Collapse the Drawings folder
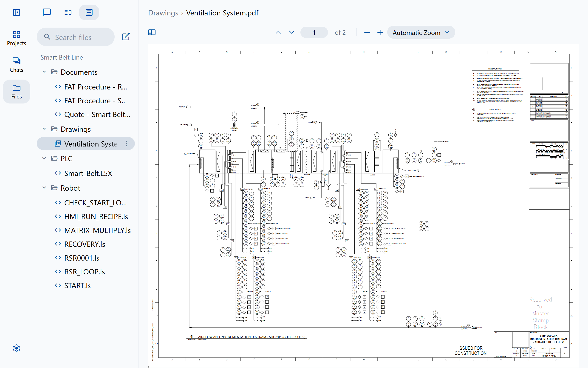The image size is (588, 368). [x=44, y=129]
